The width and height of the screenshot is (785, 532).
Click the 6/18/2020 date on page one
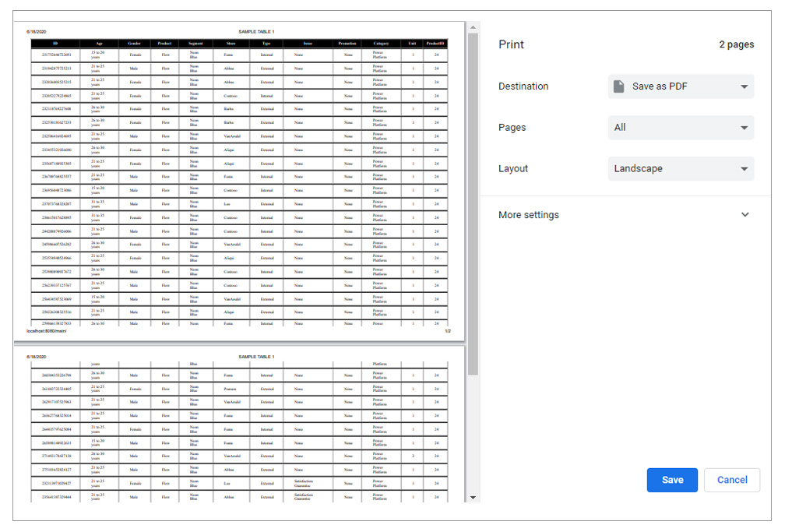pos(37,32)
